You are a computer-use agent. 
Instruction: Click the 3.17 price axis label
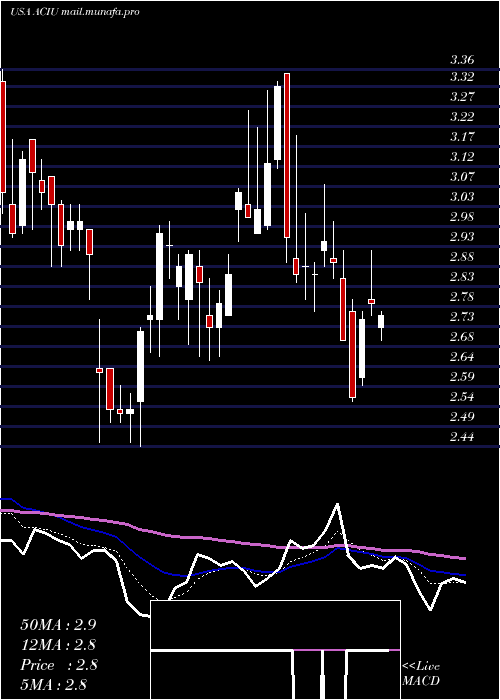click(462, 137)
